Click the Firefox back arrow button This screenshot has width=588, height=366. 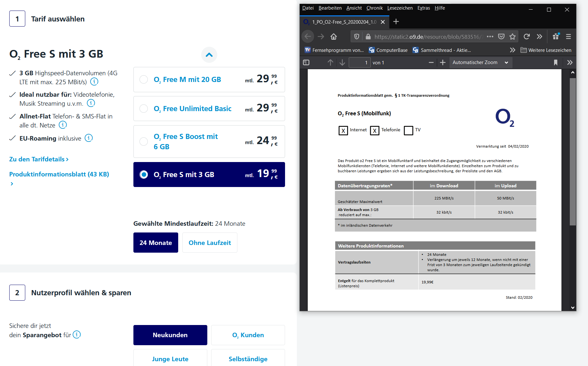[x=308, y=37]
